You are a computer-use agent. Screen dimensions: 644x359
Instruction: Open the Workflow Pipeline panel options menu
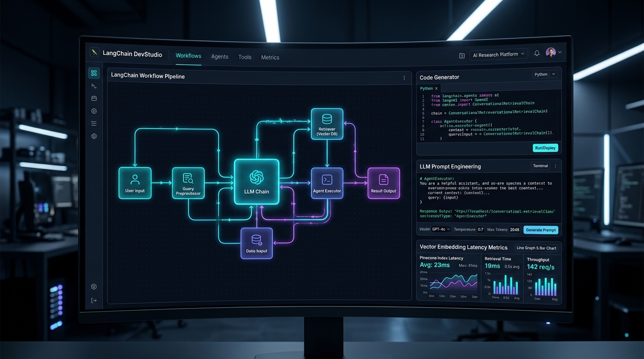pos(404,78)
